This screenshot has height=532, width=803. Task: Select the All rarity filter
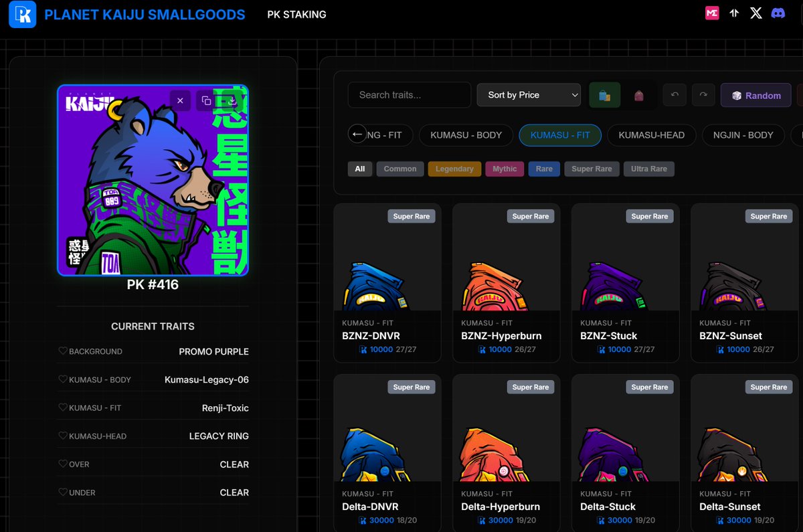(360, 169)
